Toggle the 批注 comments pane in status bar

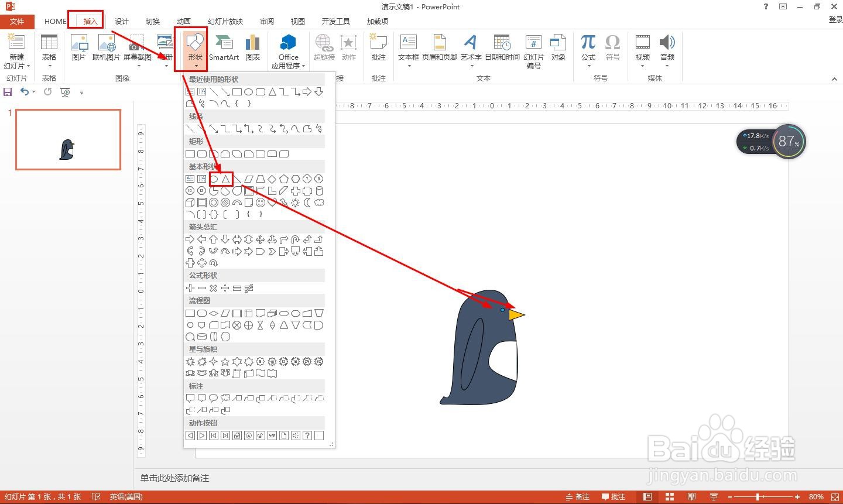[x=613, y=497]
